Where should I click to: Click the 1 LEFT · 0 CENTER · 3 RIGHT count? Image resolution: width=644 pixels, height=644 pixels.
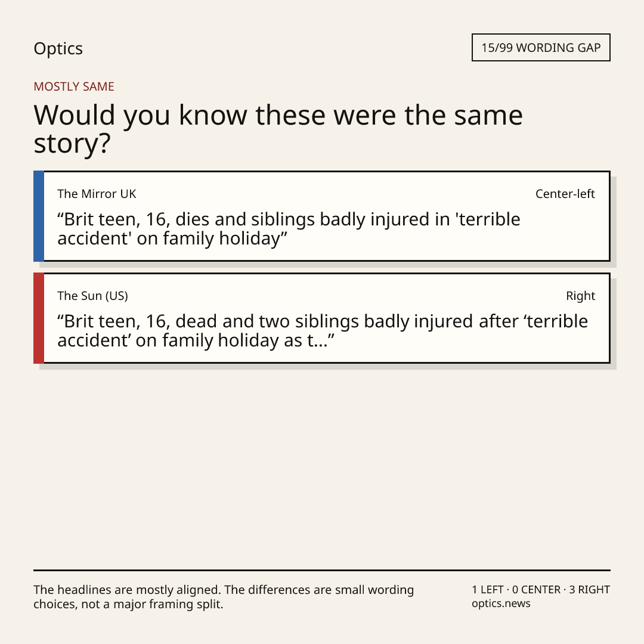pos(541,590)
